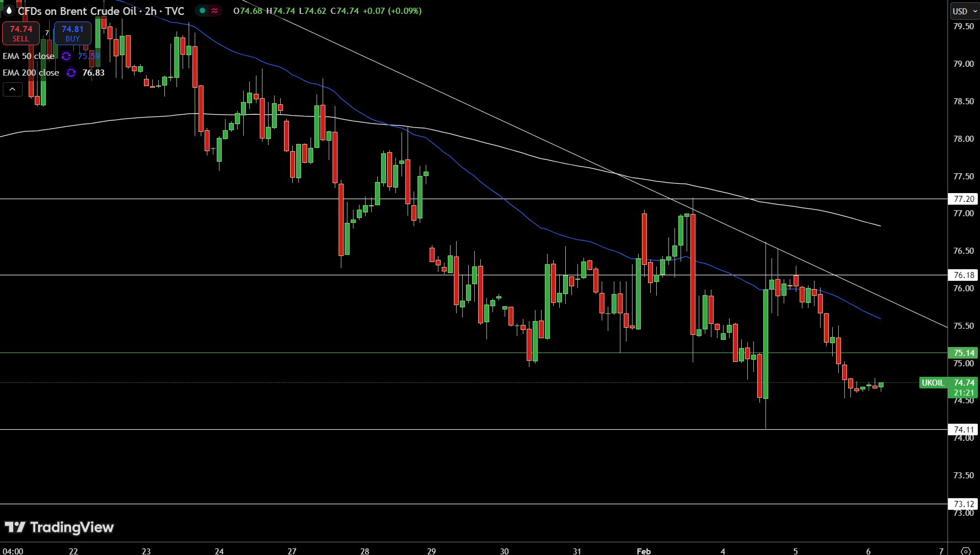Click the closing price C74.74 in header
The height and width of the screenshot is (555, 980).
click(x=345, y=11)
